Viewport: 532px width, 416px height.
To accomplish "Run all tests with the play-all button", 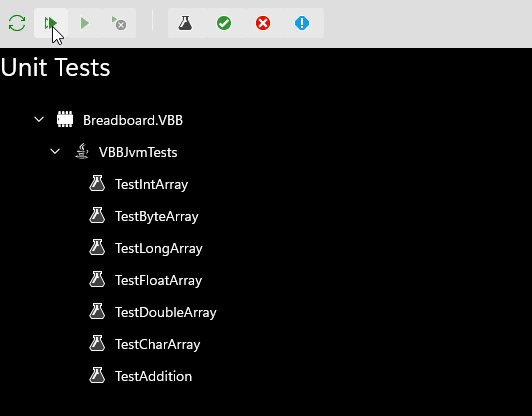I will pyautogui.click(x=51, y=23).
